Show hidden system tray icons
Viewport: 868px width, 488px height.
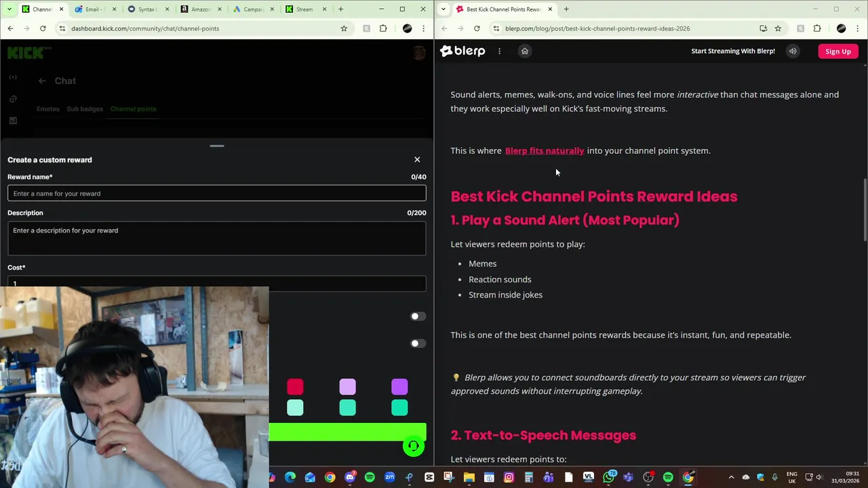(x=731, y=477)
